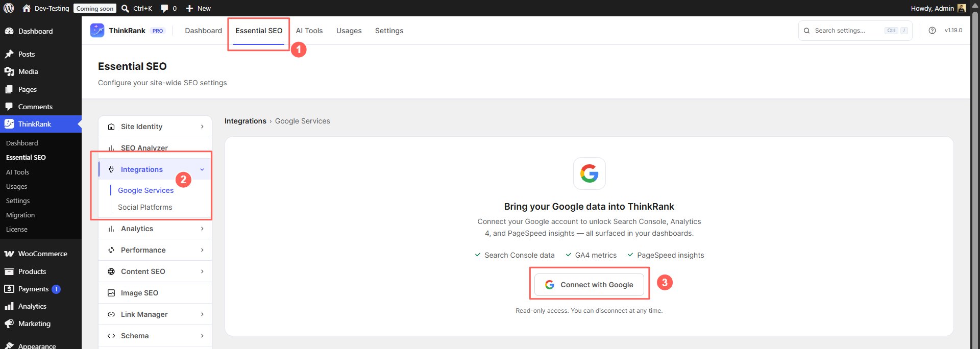Click the Coming soon badge
The image size is (980, 349).
[94, 8]
